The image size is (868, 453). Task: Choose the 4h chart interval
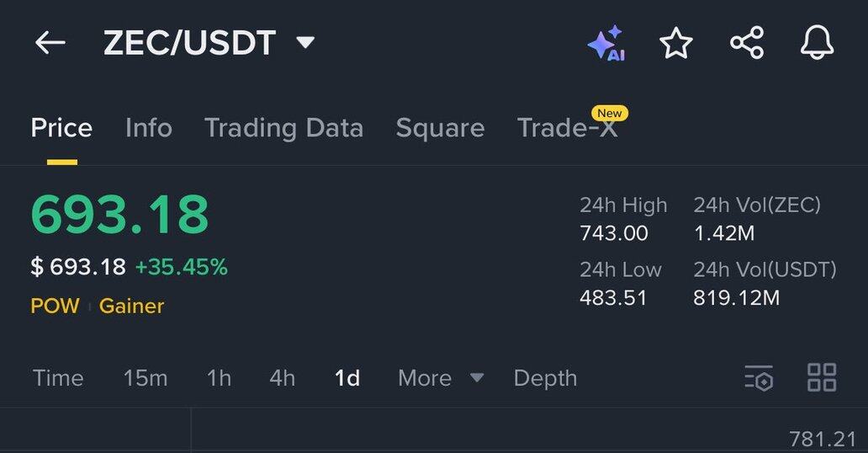282,378
